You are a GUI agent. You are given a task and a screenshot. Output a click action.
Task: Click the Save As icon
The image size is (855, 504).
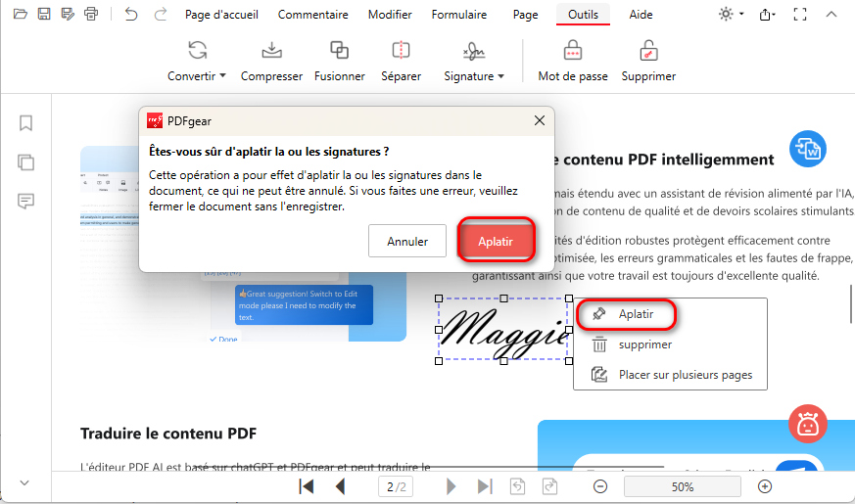click(x=68, y=14)
